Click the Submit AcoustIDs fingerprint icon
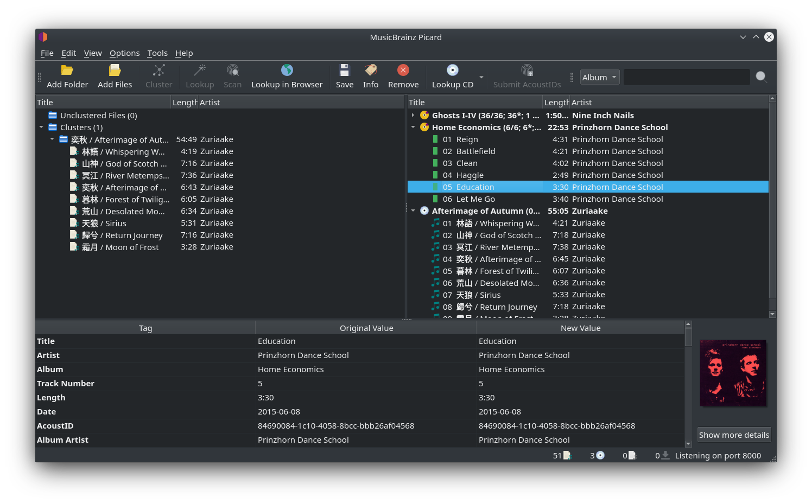Viewport: 812px width, 504px height. (x=527, y=70)
